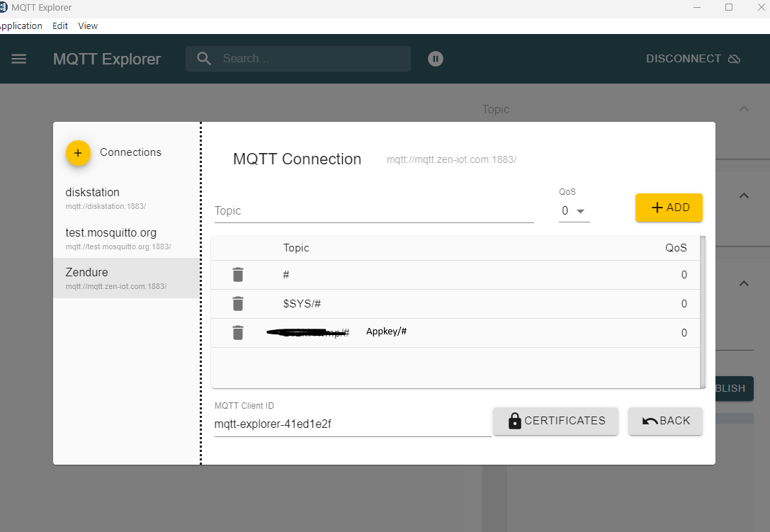Delete the $SYS/# topic subscription

(x=238, y=304)
